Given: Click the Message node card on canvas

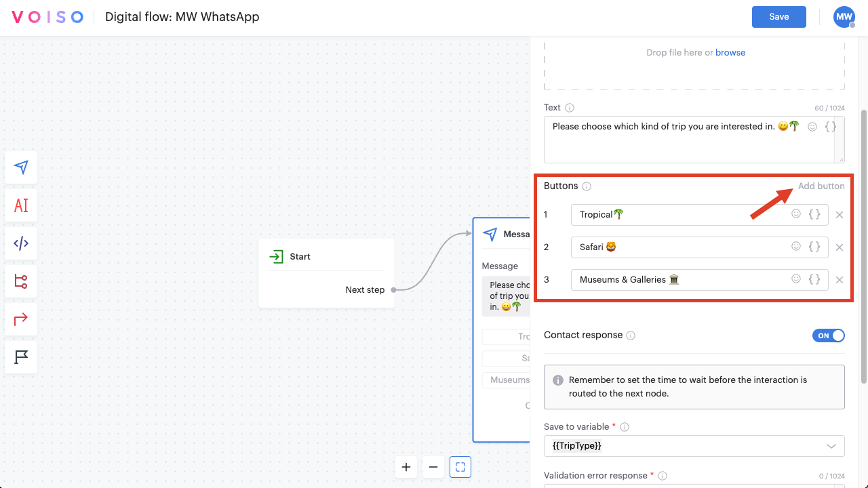Looking at the screenshot, I should point(501,329).
